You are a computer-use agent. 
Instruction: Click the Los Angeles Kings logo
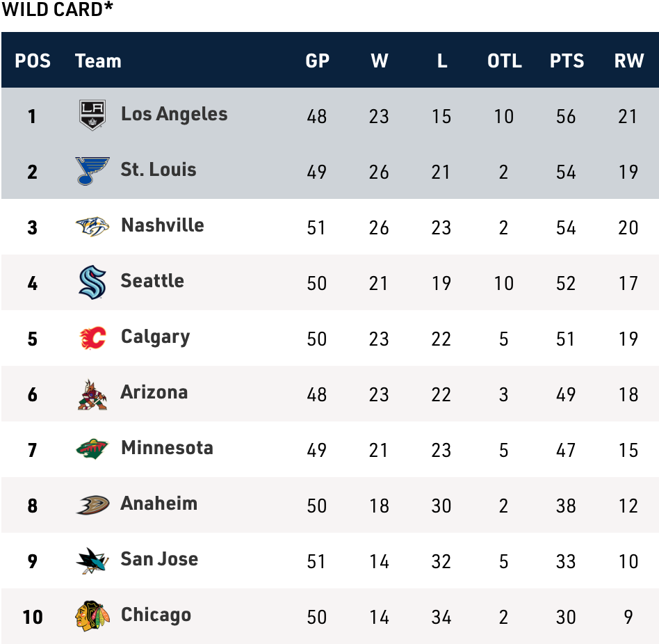click(x=92, y=115)
